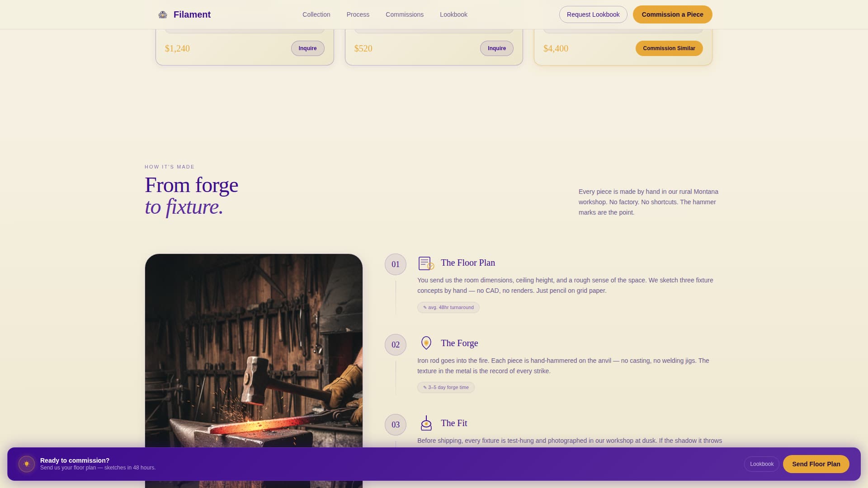Viewport: 868px width, 488px height.
Task: Open Lookbook in the top navigation
Action: pyautogui.click(x=453, y=14)
